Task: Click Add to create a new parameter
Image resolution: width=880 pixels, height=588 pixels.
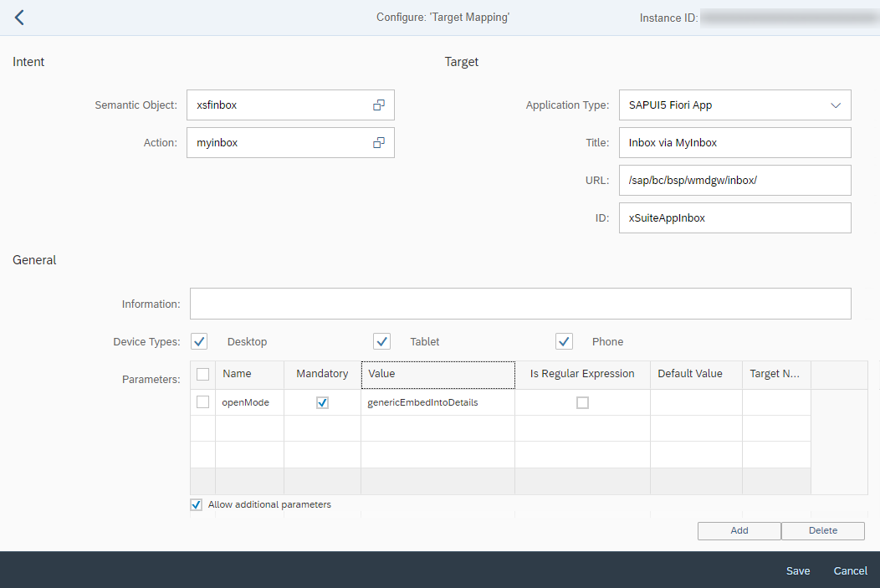Action: [x=739, y=530]
